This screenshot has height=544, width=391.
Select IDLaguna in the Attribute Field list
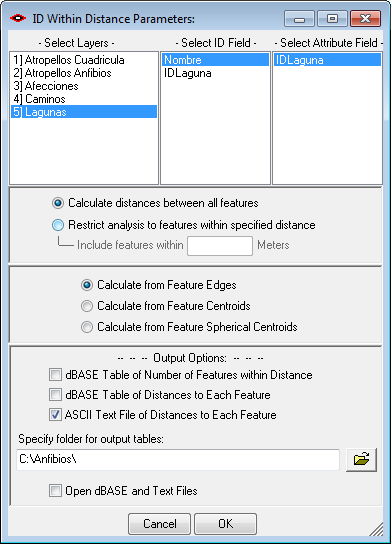(x=327, y=60)
